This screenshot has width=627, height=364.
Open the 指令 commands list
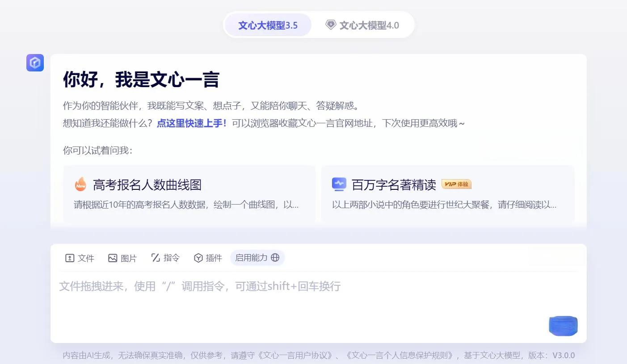click(165, 258)
